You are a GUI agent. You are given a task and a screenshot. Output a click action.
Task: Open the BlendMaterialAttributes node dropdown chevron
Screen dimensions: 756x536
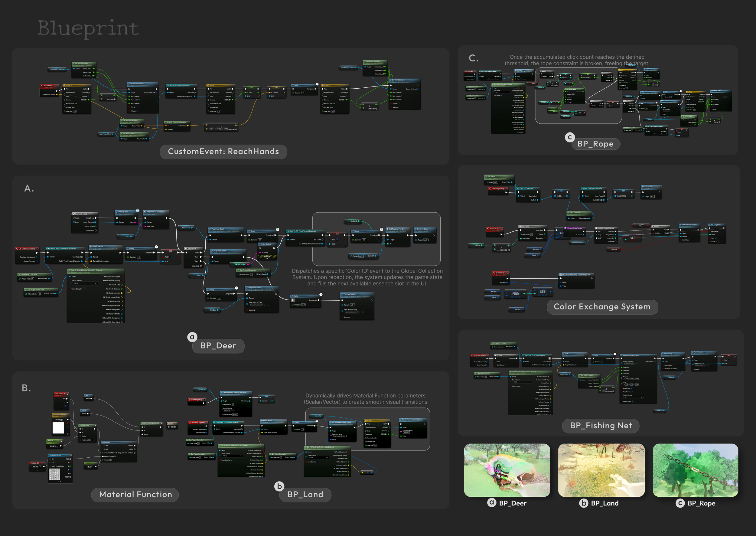(x=161, y=423)
